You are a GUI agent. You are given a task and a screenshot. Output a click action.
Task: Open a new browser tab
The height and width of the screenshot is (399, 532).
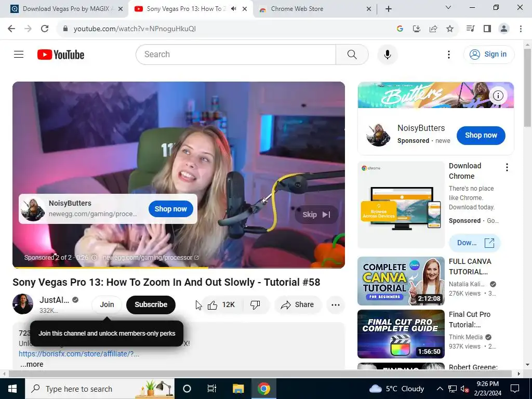[389, 9]
